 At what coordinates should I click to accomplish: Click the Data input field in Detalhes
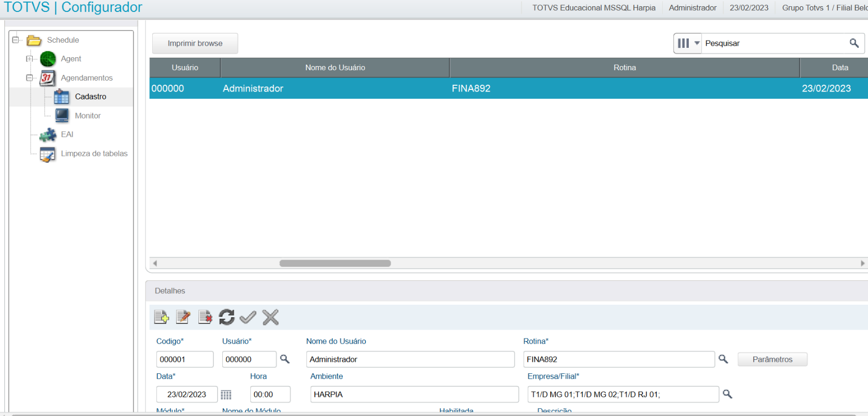click(187, 394)
